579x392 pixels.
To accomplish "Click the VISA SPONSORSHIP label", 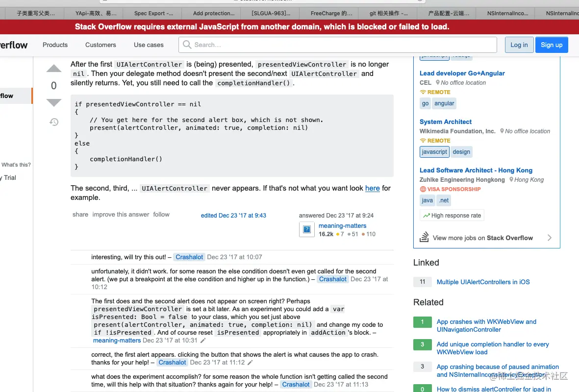I will (450, 189).
